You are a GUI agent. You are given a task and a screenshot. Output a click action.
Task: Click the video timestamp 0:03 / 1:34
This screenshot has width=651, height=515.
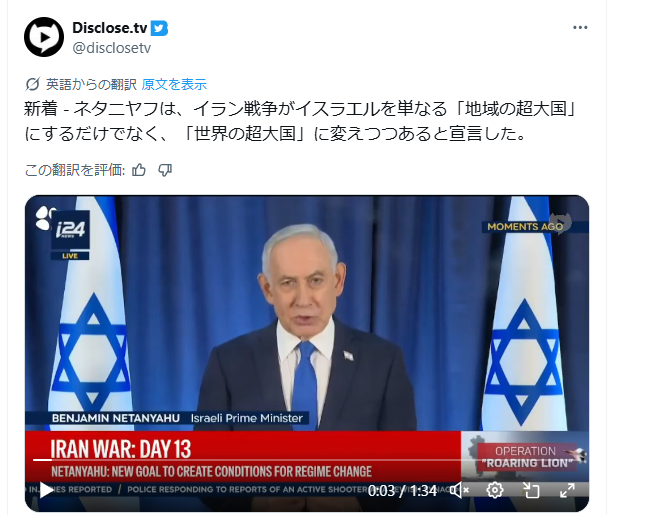[402, 491]
